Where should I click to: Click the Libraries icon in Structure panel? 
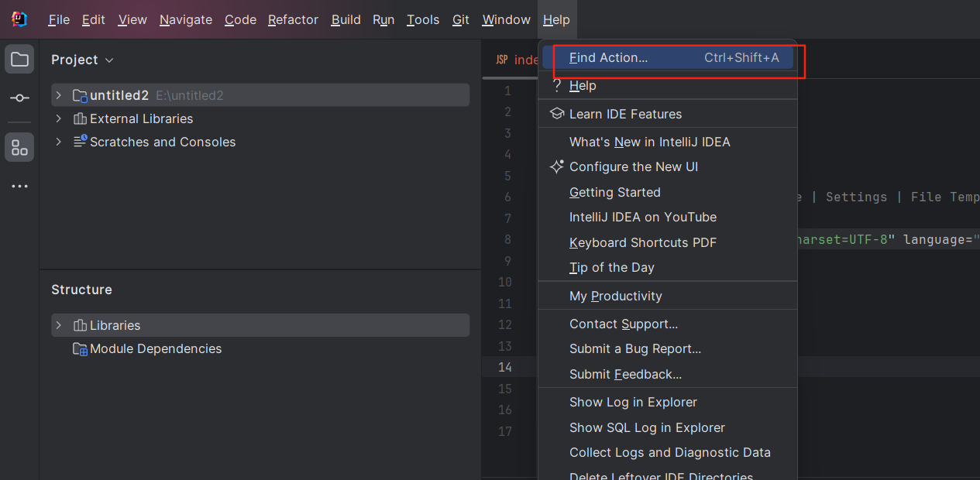(x=80, y=325)
